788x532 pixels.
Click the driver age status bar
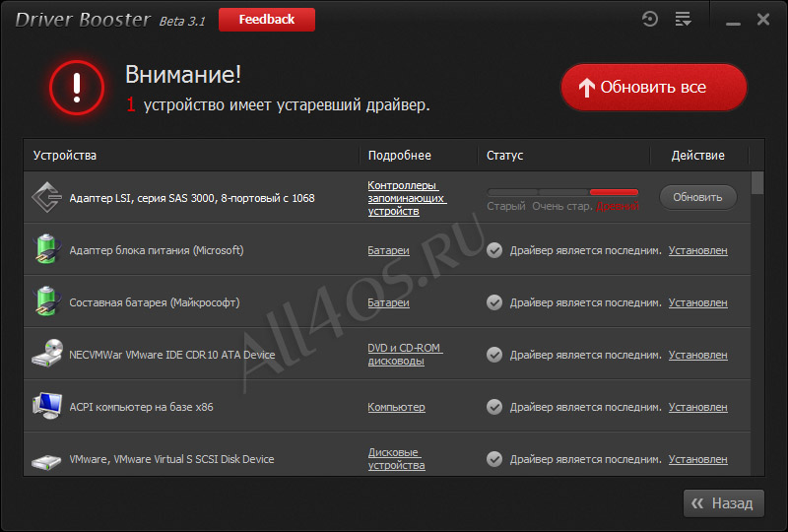pos(562,192)
